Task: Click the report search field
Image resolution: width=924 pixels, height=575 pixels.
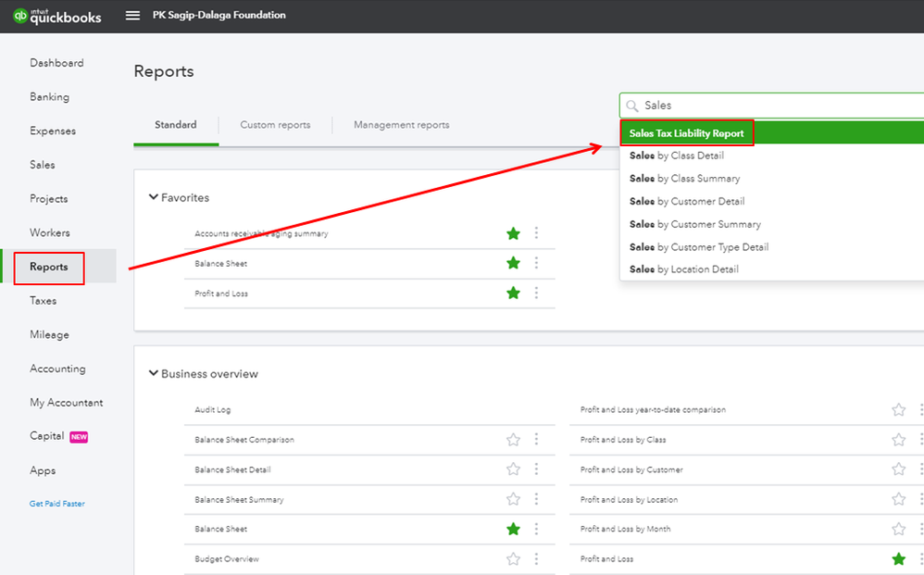Action: tap(778, 106)
